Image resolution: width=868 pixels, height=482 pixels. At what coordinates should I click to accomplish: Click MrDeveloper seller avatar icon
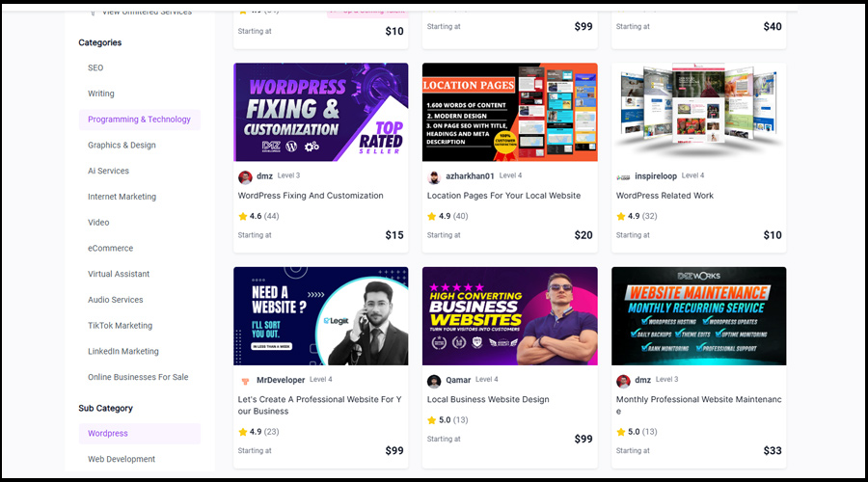(x=245, y=381)
